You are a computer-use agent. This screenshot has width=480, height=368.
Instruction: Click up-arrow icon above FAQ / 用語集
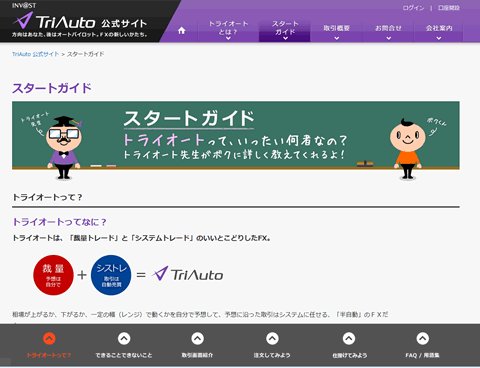click(x=422, y=339)
